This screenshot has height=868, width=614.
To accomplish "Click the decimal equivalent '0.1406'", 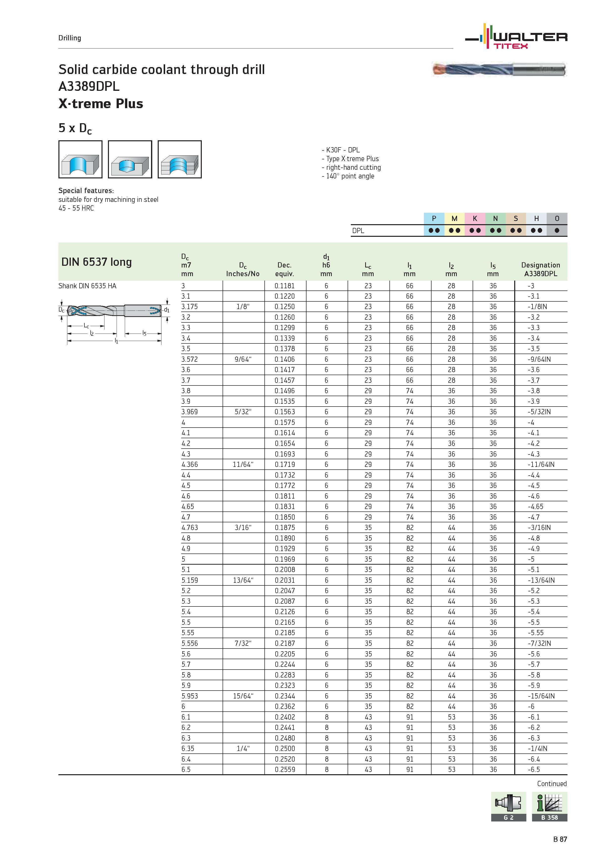I will pos(284,359).
